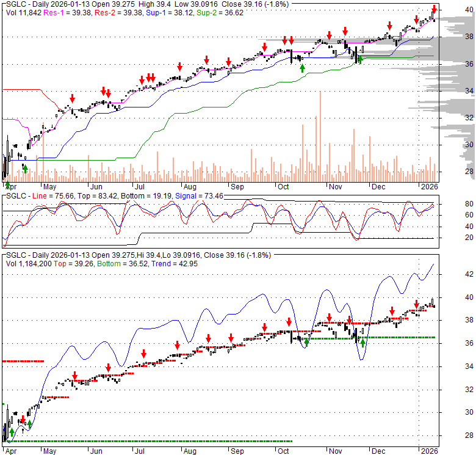
Task: Click the Low 39.0916 value in top header
Action: pos(197,4)
